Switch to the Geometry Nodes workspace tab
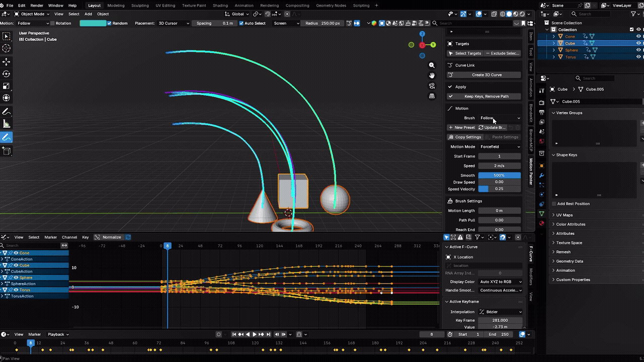 tap(330, 6)
